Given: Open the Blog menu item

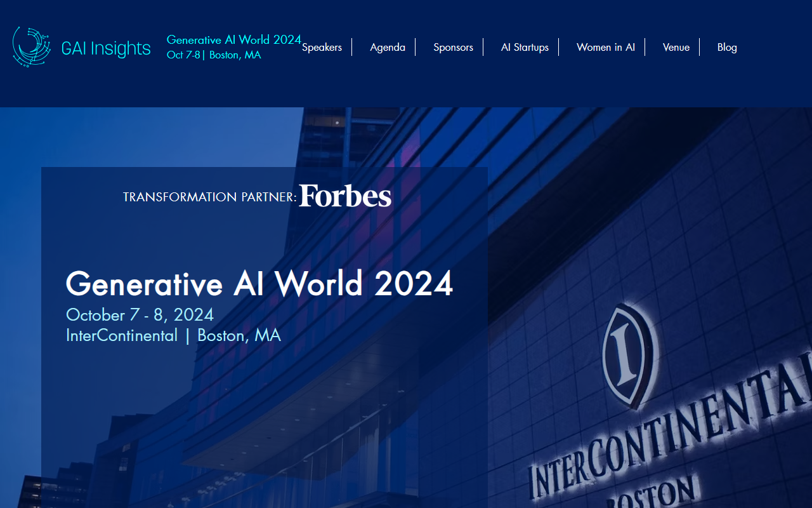Looking at the screenshot, I should [727, 47].
